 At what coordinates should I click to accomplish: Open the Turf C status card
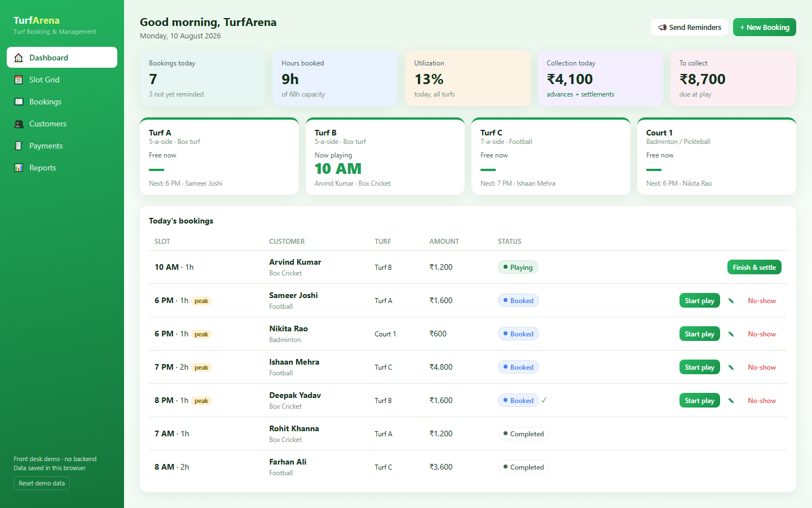click(x=551, y=156)
